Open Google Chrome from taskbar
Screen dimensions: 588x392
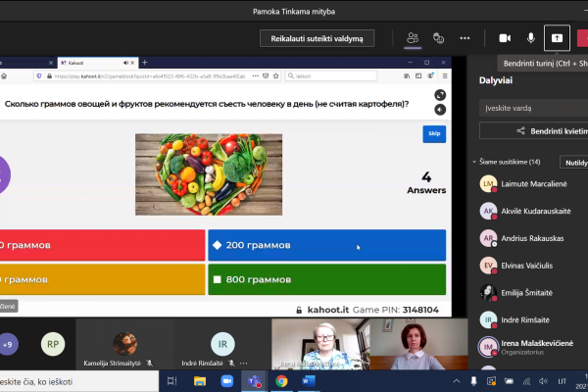(281, 381)
